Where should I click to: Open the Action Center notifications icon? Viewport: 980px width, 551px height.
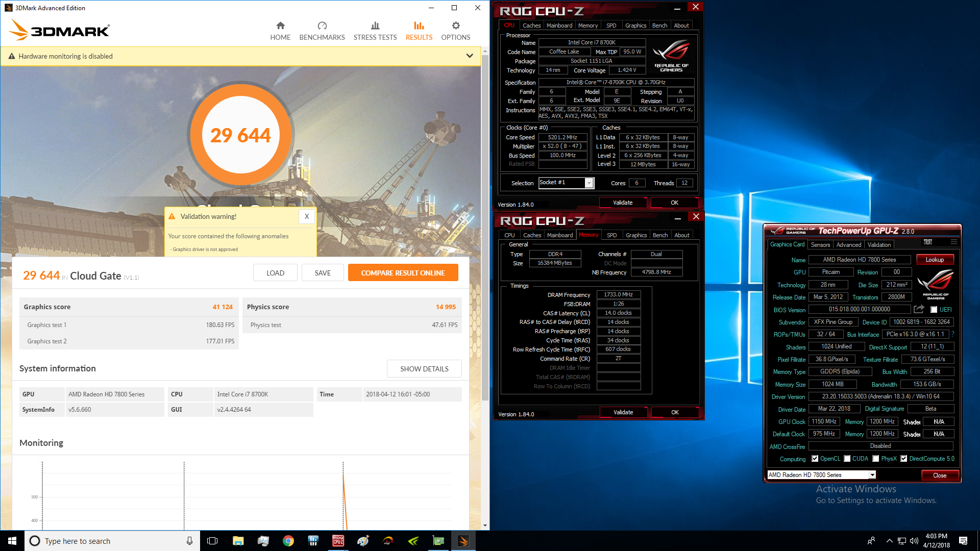pos(963,541)
